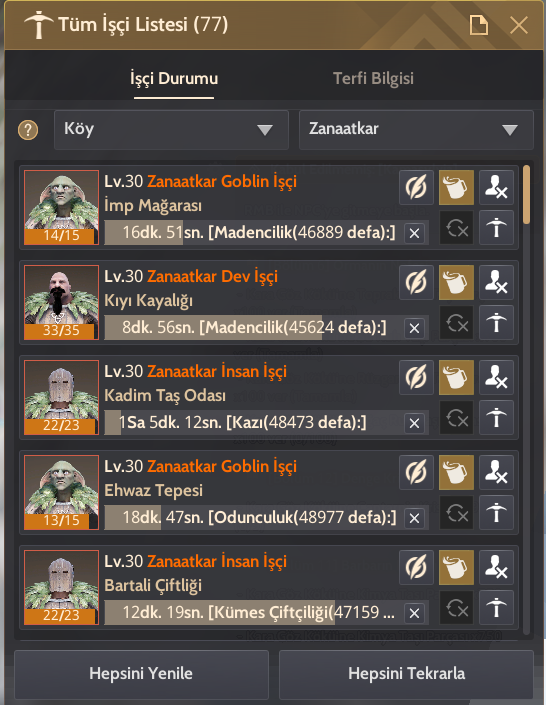Cancel the Madencilik task at İmp Mağarası
Image resolution: width=546 pixels, height=705 pixels.
point(414,233)
